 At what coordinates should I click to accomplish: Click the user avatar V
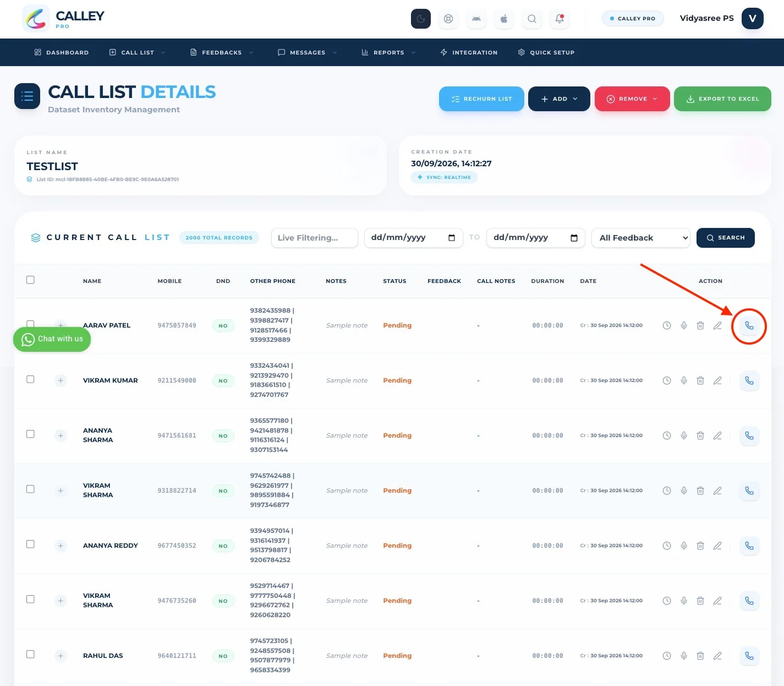coord(753,18)
